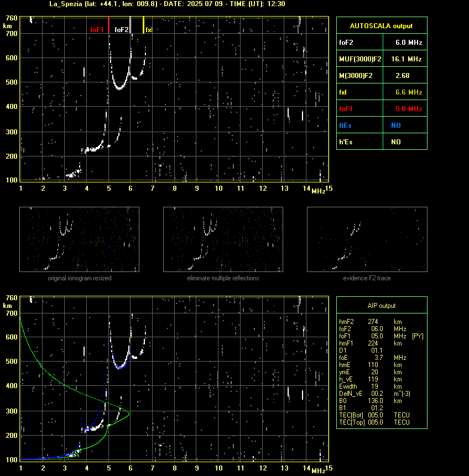Click the blue dotted F2 fit in the bottom ionogram
469x476 pixels.
120,368
